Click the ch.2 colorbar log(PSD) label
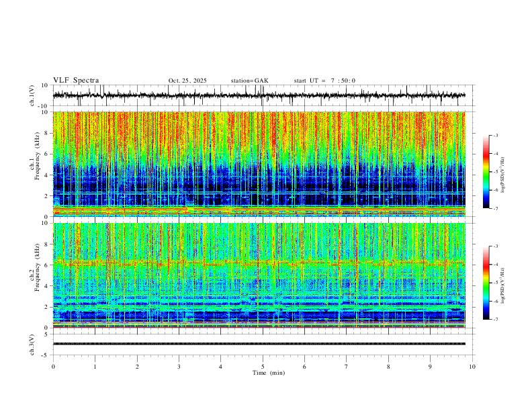Screen dimensions: 532x411 click(502, 286)
